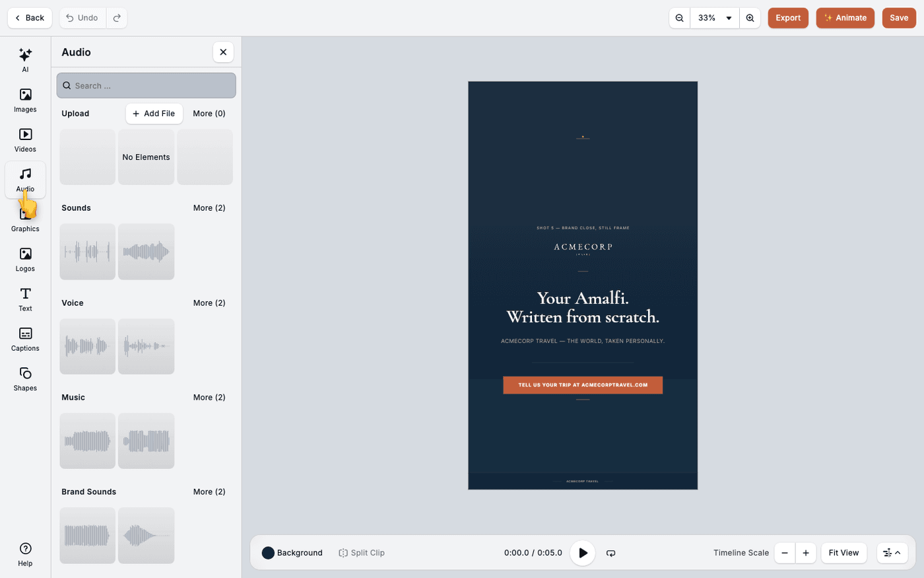Image resolution: width=924 pixels, height=578 pixels.
Task: Open the 33% zoom level dropdown
Action: [715, 18]
